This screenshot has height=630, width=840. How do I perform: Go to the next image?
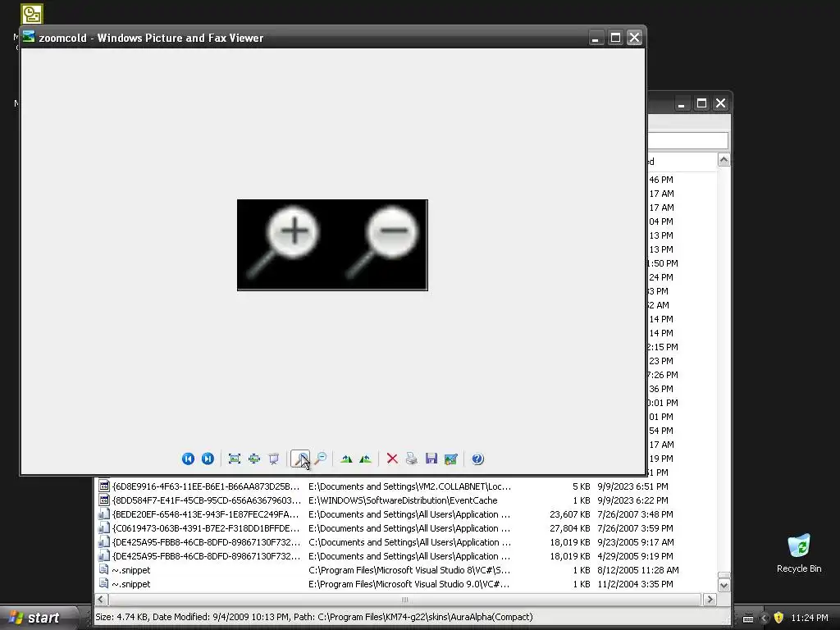point(208,459)
